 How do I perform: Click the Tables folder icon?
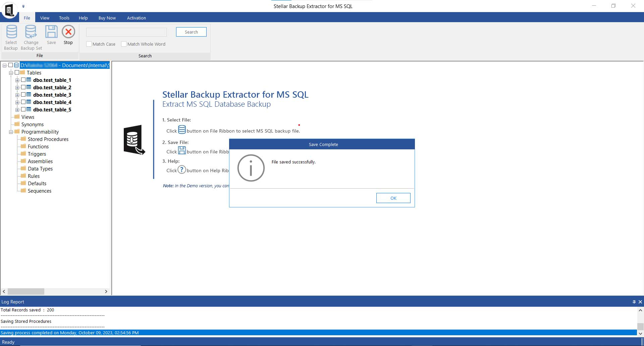pyautogui.click(x=22, y=72)
